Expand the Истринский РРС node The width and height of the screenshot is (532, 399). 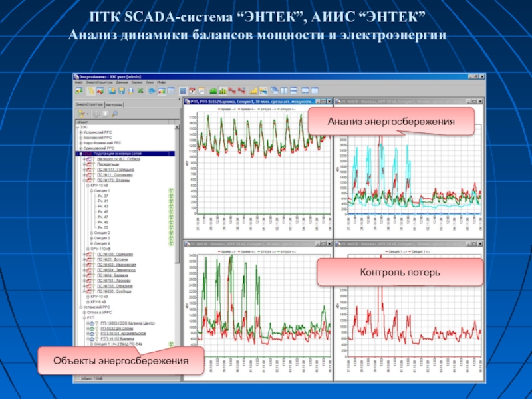pyautogui.click(x=80, y=132)
